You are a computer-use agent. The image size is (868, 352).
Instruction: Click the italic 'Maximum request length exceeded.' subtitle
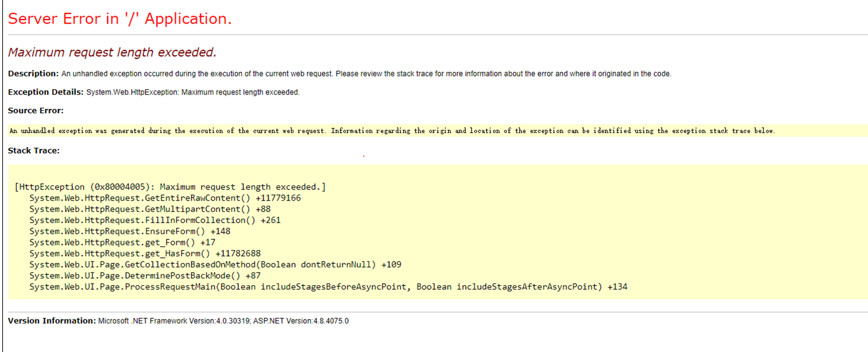pyautogui.click(x=112, y=53)
